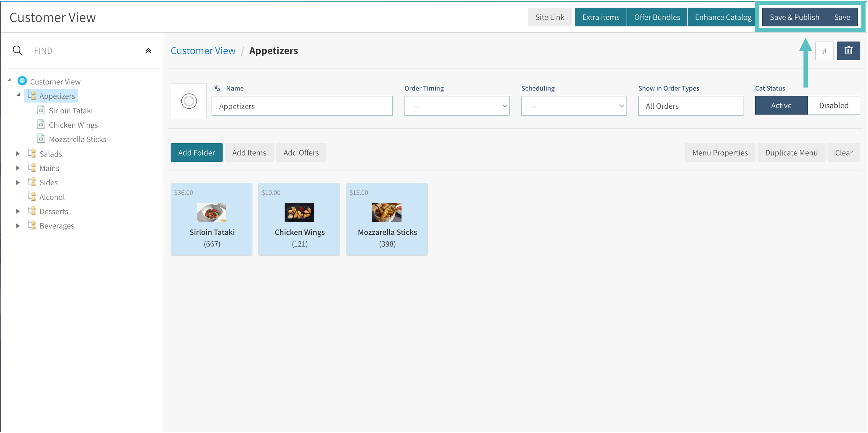Collapse the tree with double-chevron icon
The height and width of the screenshot is (433, 868).
point(148,51)
